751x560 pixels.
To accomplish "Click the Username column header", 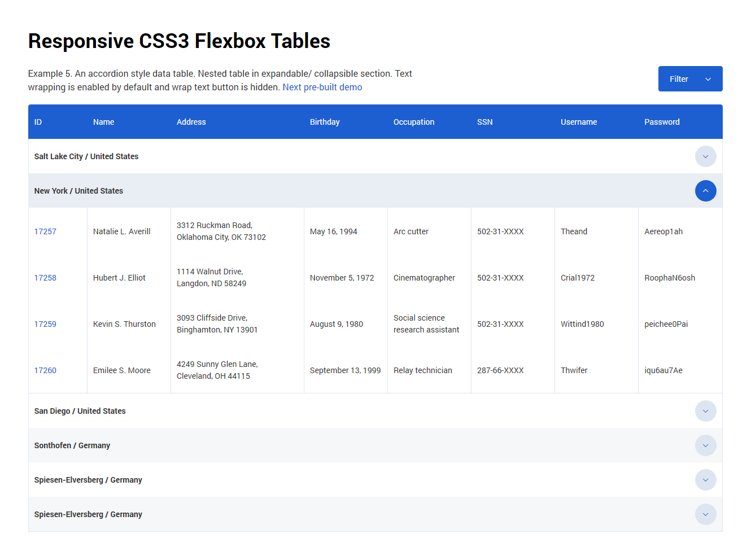I will [579, 122].
